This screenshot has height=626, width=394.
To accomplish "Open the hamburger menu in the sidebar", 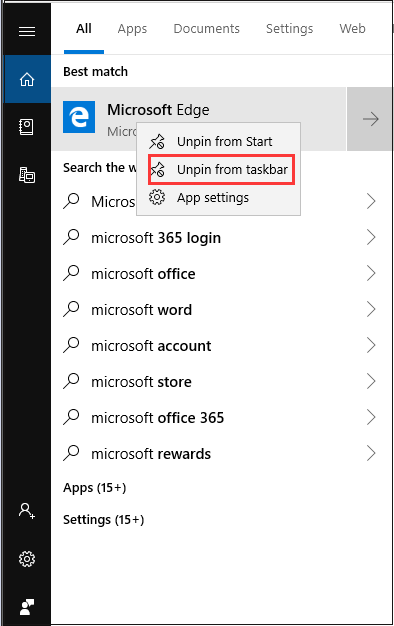I will tap(27, 31).
